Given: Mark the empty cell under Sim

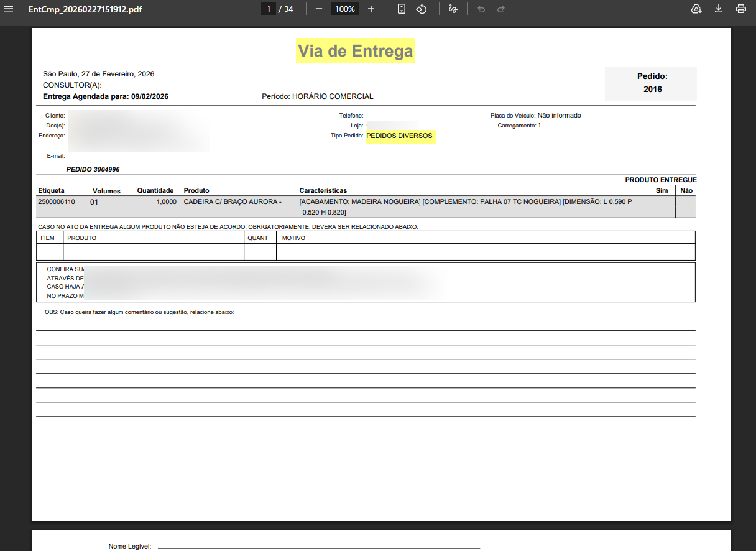Looking at the screenshot, I should (x=661, y=206).
